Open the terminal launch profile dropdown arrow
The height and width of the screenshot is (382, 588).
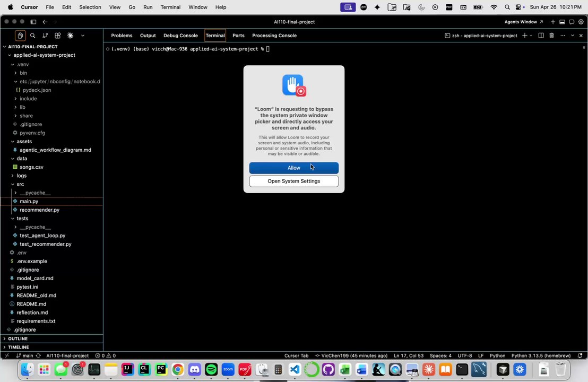tap(531, 36)
